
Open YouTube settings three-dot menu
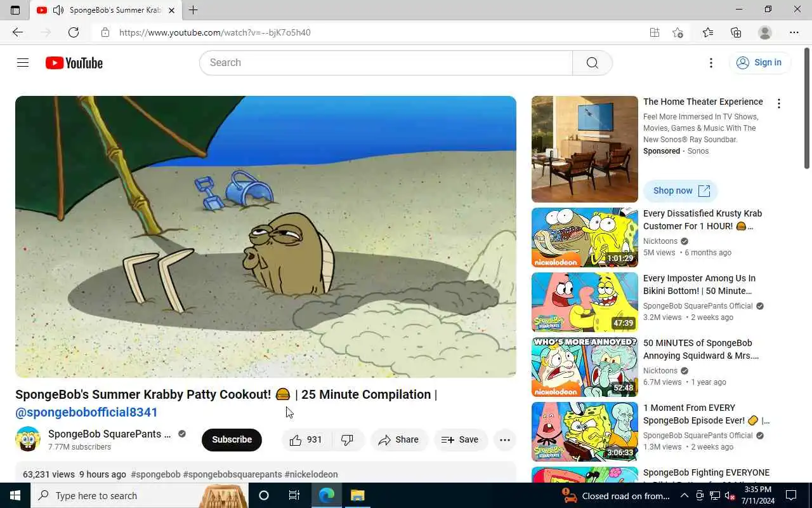coord(711,62)
